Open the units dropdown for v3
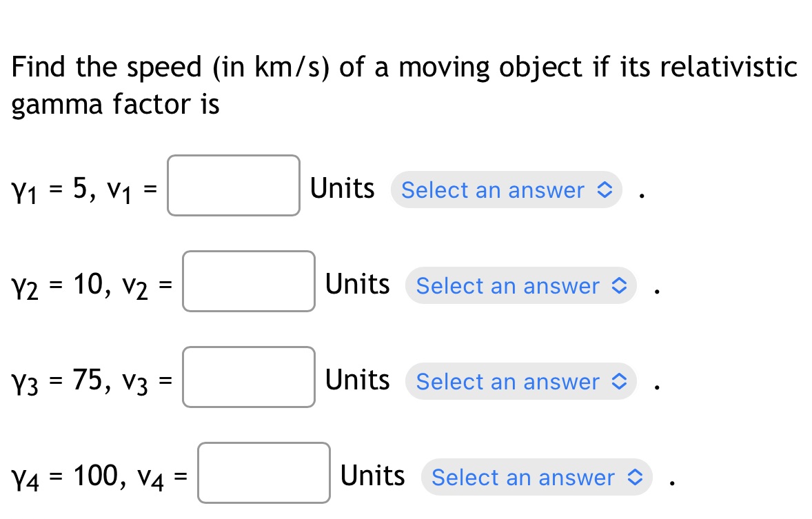 tap(521, 381)
